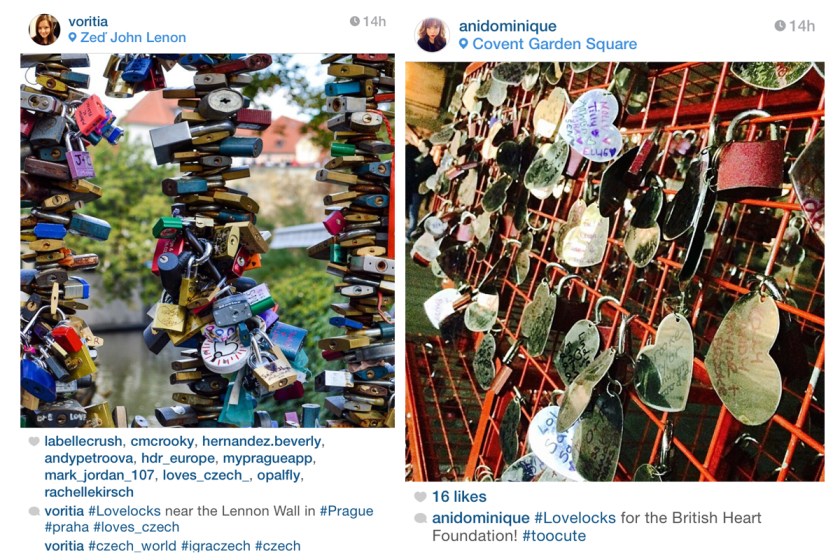Tap the location pin beside Zed' John Lenon
Image resolution: width=840 pixels, height=560 pixels.
[72, 38]
